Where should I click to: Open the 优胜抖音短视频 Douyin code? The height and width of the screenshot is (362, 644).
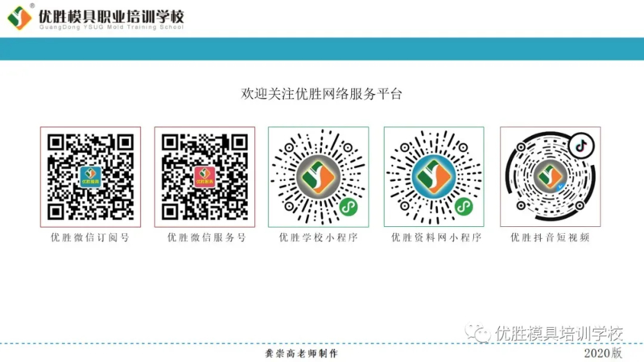click(x=550, y=177)
